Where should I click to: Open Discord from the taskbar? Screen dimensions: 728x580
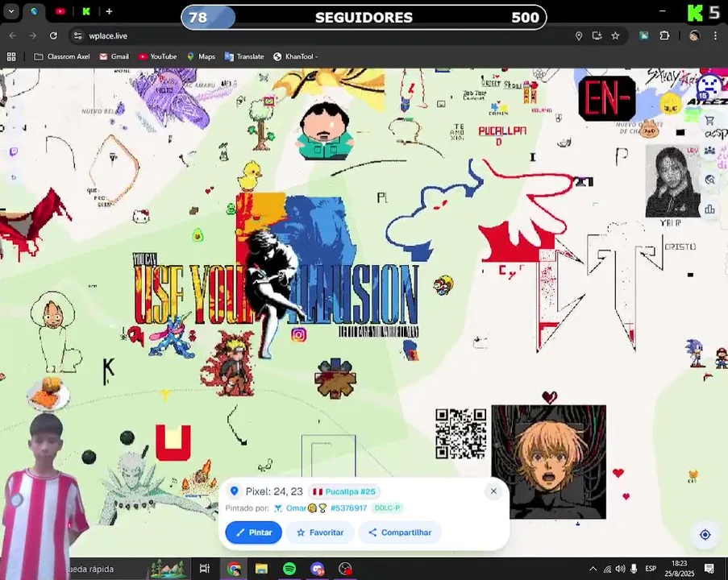pos(318,569)
